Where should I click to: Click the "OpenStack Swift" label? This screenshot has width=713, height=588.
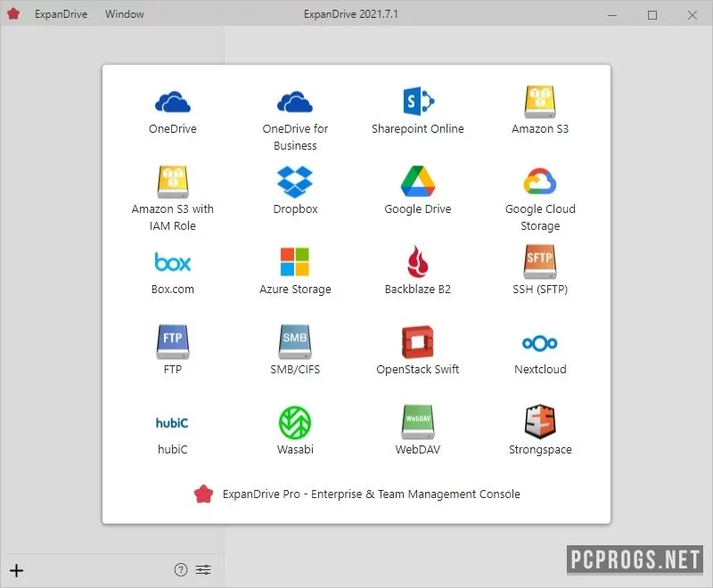pos(418,369)
